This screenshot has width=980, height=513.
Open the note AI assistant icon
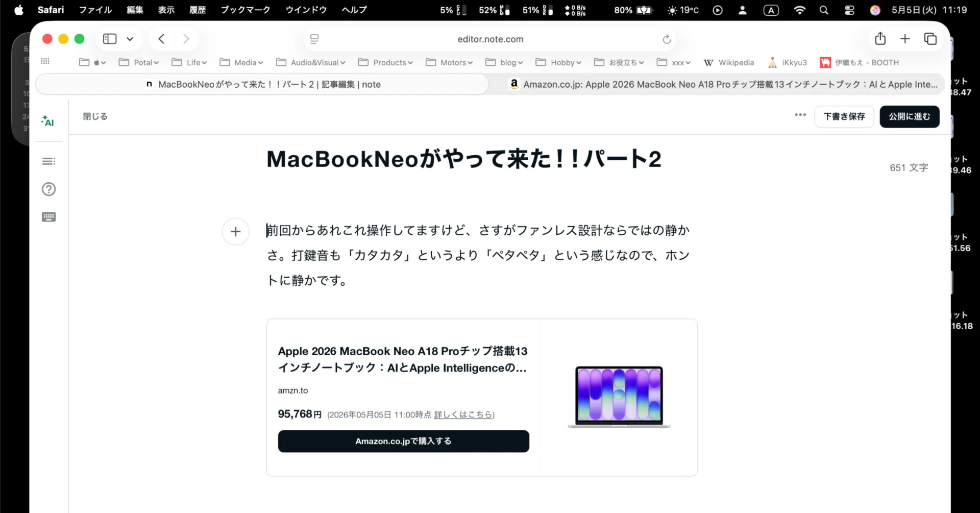click(x=48, y=121)
